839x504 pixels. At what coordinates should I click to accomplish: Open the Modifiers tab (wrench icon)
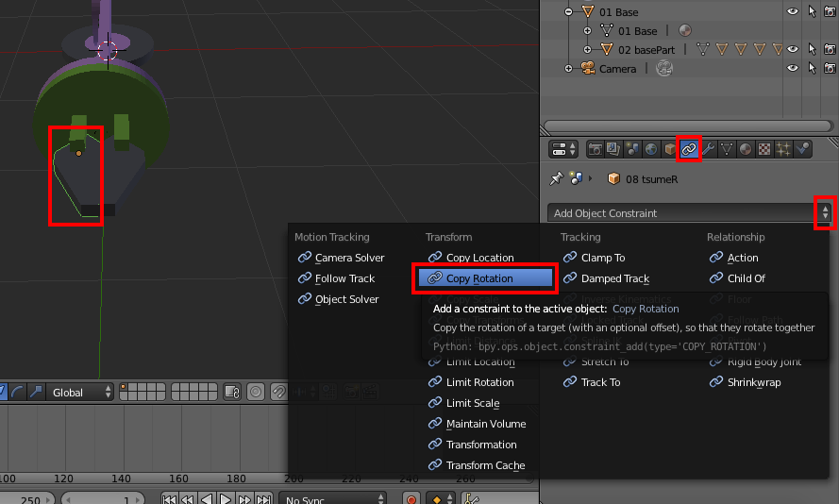point(708,149)
